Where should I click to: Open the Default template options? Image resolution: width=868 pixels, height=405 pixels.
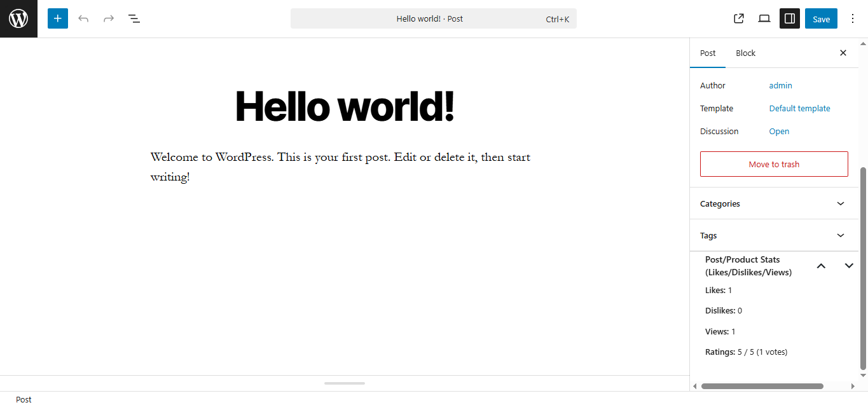click(x=799, y=108)
